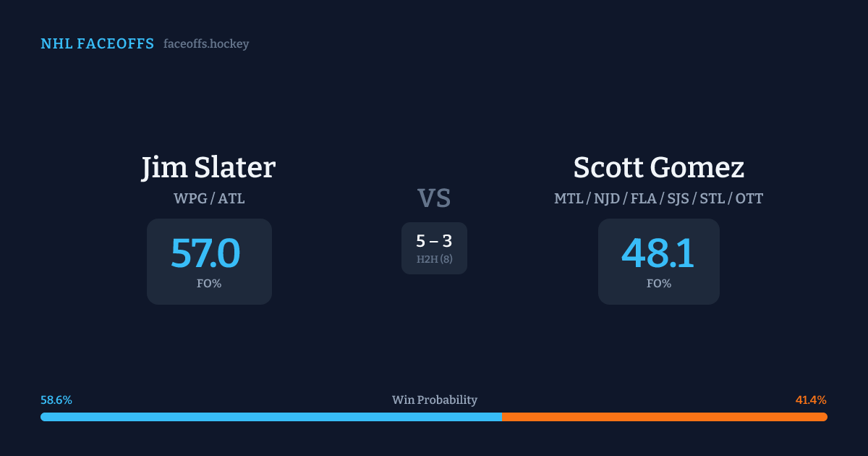Click the VS text between players
The height and width of the screenshot is (456, 868).
[x=434, y=198]
